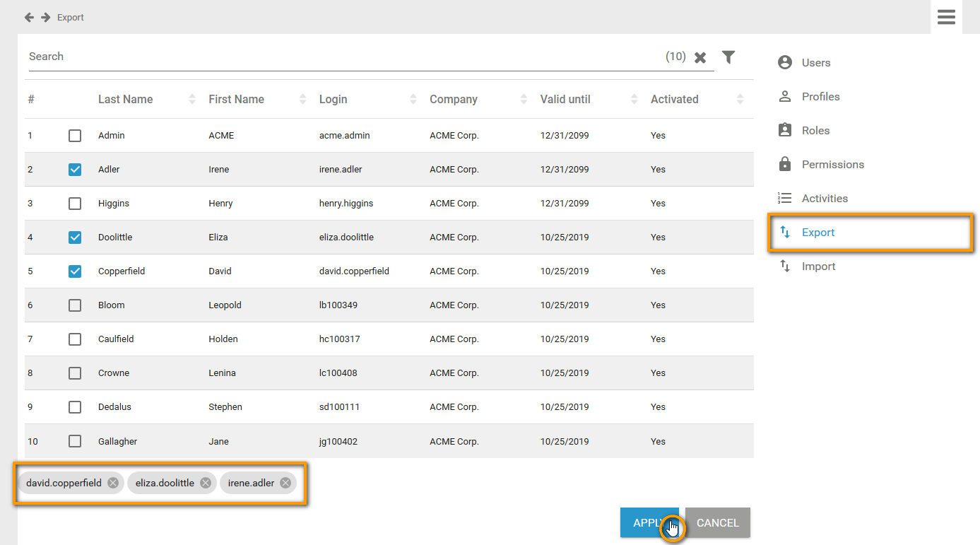The width and height of the screenshot is (980, 545).
Task: Go to Permissions in side menu
Action: click(832, 165)
